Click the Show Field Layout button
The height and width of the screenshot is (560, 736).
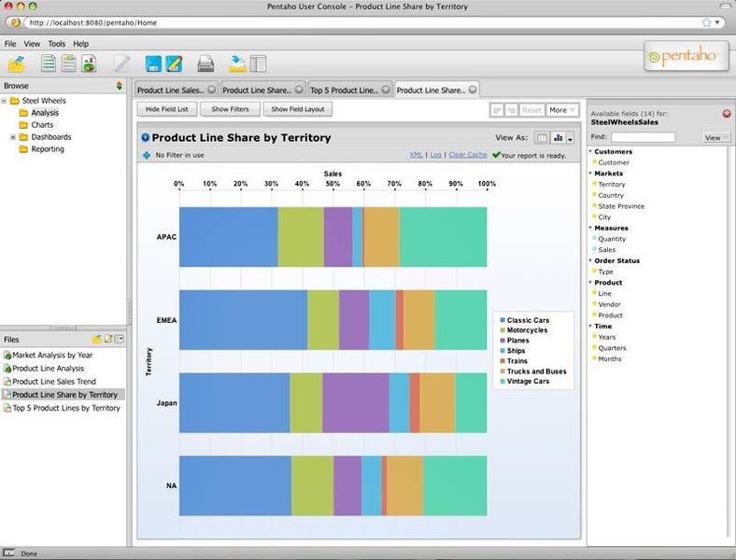(x=298, y=109)
